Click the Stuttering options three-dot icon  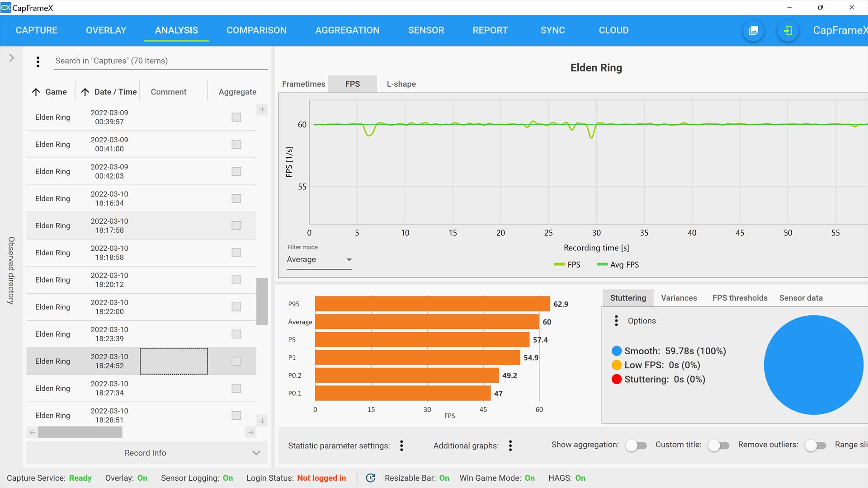click(616, 321)
